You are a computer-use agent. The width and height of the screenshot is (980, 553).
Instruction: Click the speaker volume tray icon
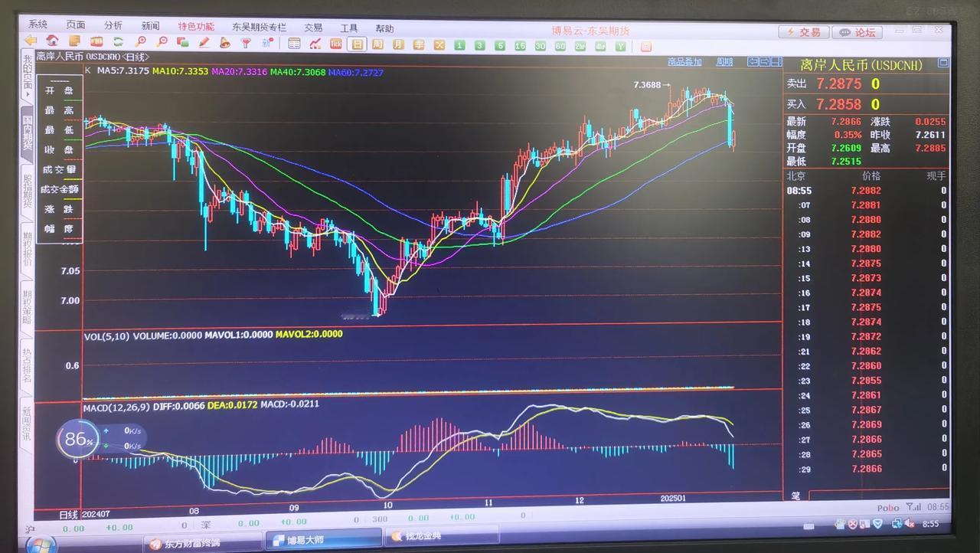909,523
